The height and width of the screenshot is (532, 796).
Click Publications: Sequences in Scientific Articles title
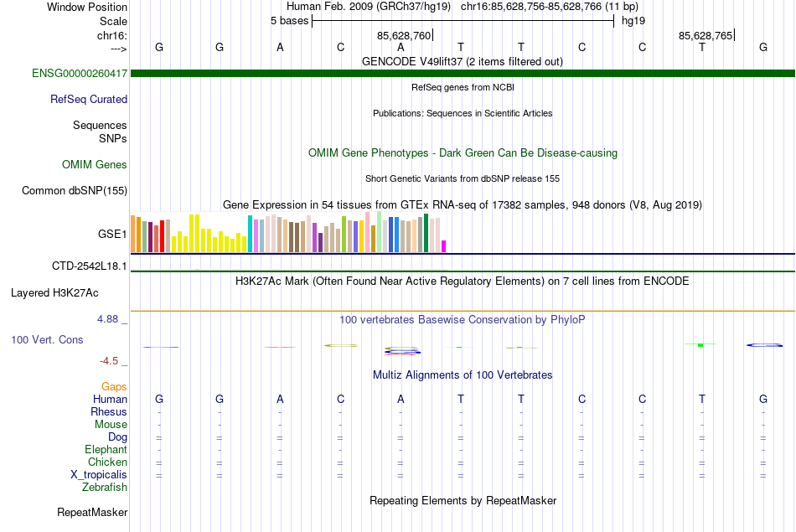click(463, 113)
